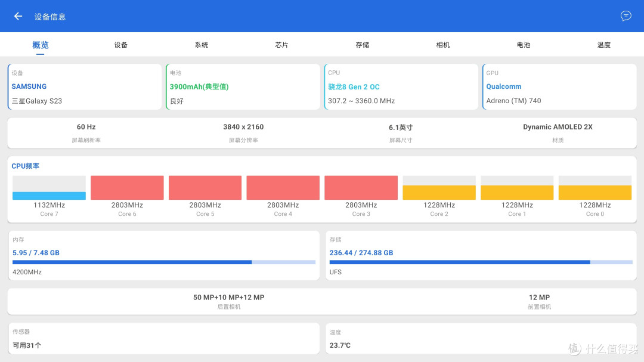Image resolution: width=644 pixels, height=362 pixels.
Task: Click the memory usage progress bar
Action: 164,262
